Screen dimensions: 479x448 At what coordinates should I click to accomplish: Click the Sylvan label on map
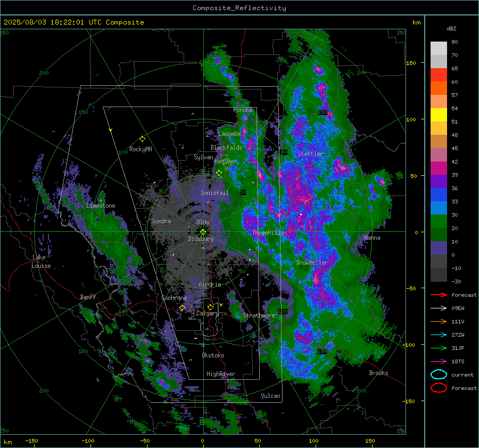pos(203,157)
